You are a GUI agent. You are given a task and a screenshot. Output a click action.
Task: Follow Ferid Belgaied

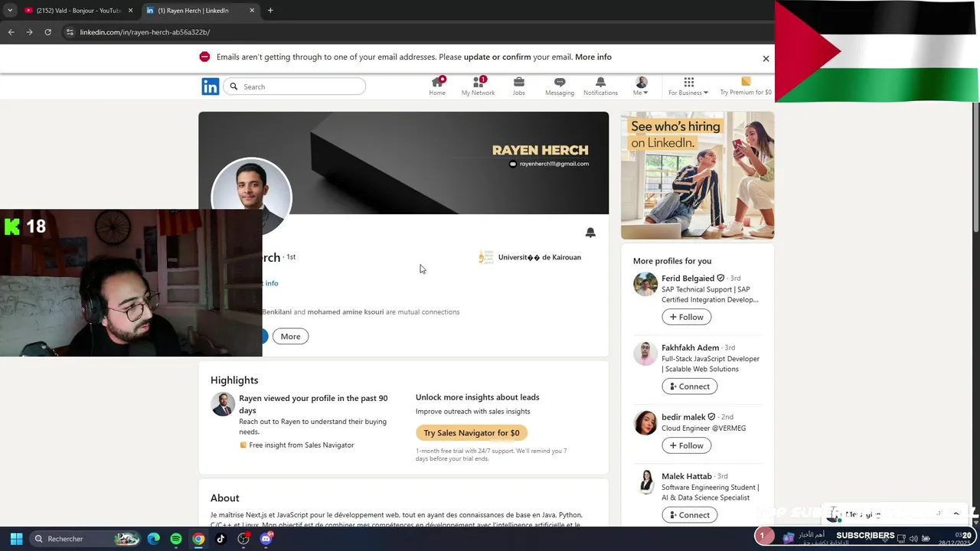pyautogui.click(x=686, y=317)
